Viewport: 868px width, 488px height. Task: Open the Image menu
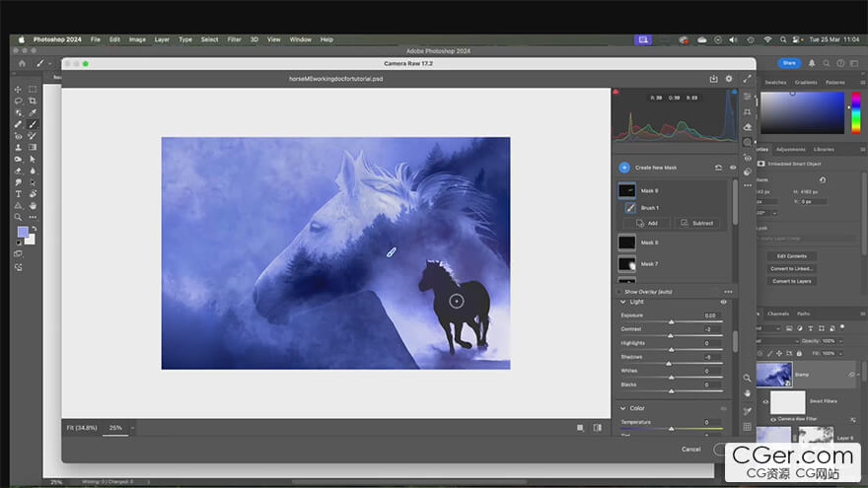pyautogui.click(x=137, y=39)
